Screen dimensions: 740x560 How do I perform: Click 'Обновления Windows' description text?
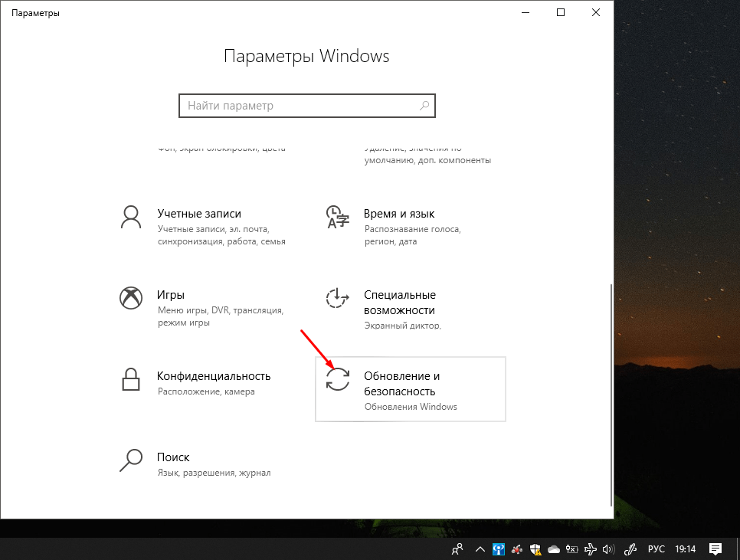(411, 407)
